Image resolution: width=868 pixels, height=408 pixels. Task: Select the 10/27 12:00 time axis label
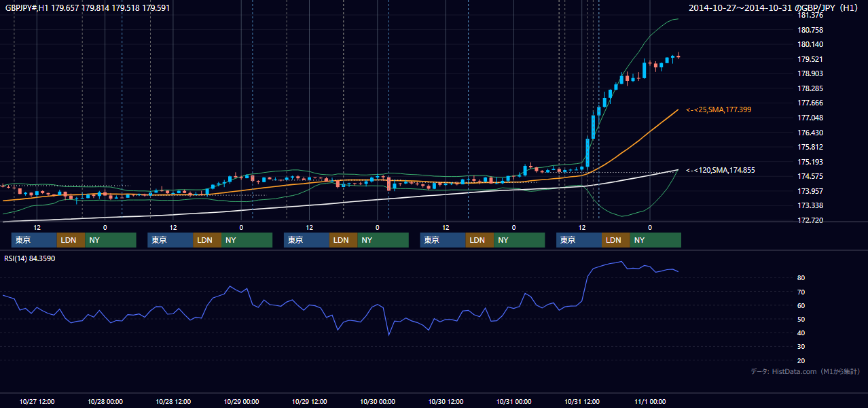pos(37,401)
